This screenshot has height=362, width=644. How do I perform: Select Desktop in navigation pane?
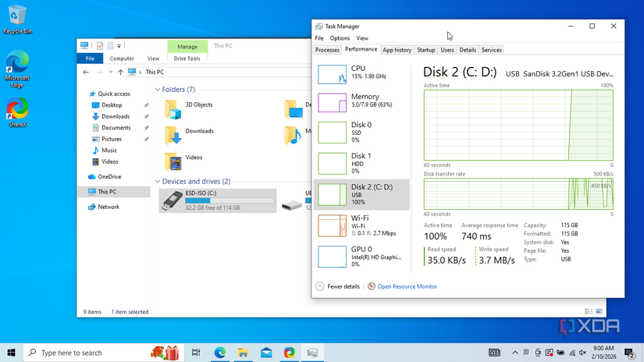click(x=112, y=105)
